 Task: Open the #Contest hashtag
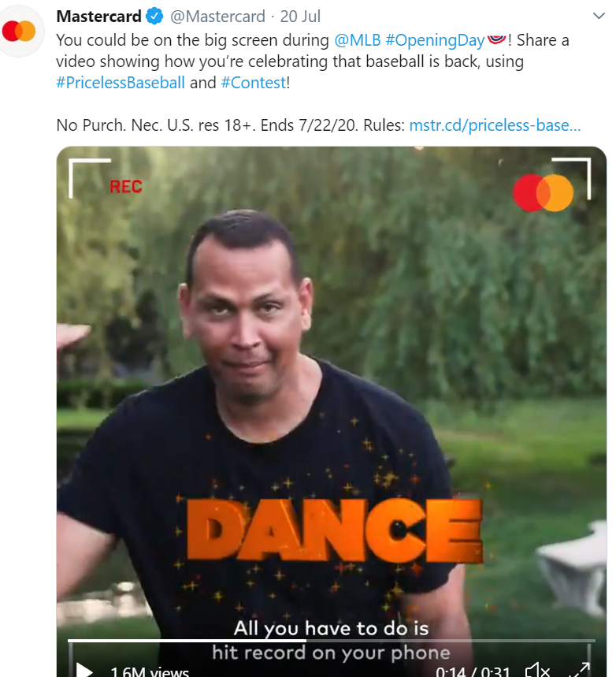[254, 83]
